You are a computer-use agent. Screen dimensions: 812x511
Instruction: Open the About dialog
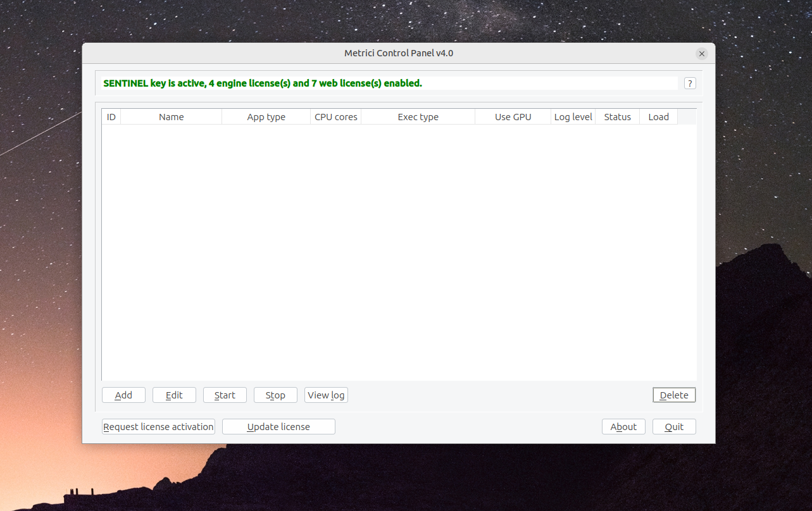click(x=623, y=426)
